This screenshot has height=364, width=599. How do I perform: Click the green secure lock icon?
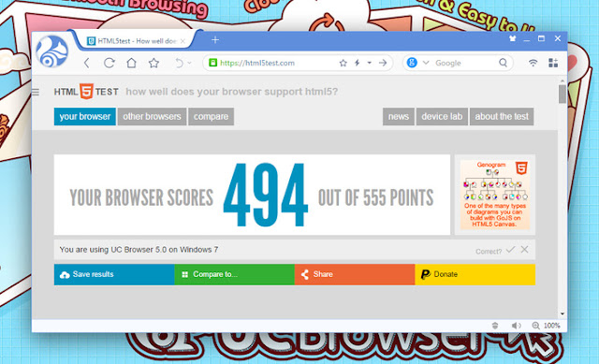[x=212, y=63]
